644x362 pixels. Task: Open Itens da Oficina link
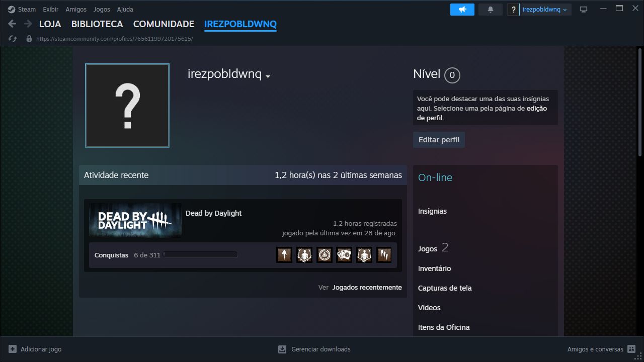pos(444,327)
